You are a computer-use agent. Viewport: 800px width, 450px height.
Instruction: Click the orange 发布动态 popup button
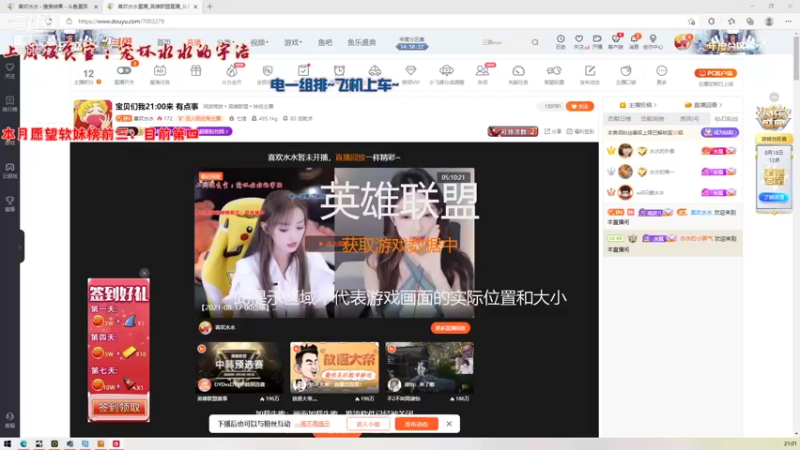pos(416,424)
